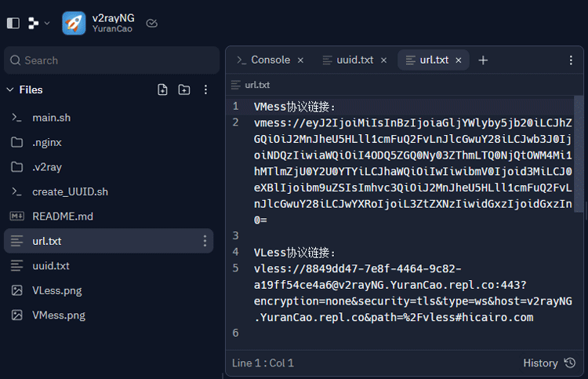Image resolution: width=588 pixels, height=379 pixels.
Task: Click line number 2 in gutter
Action: pos(235,122)
